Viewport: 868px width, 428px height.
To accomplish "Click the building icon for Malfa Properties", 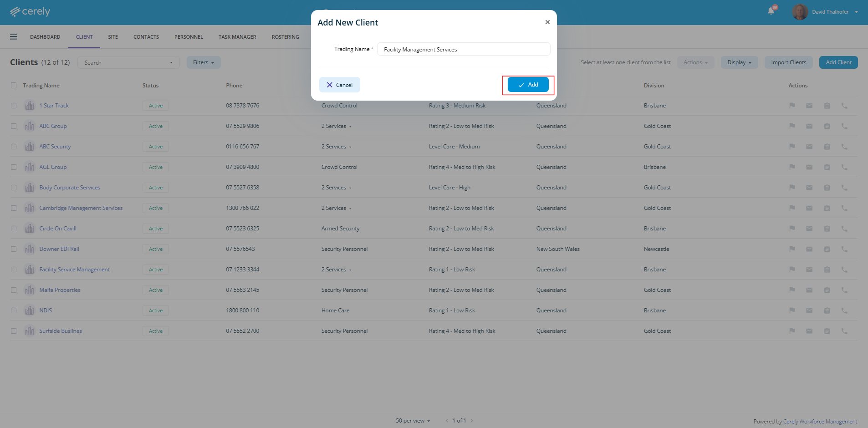I will coord(30,290).
